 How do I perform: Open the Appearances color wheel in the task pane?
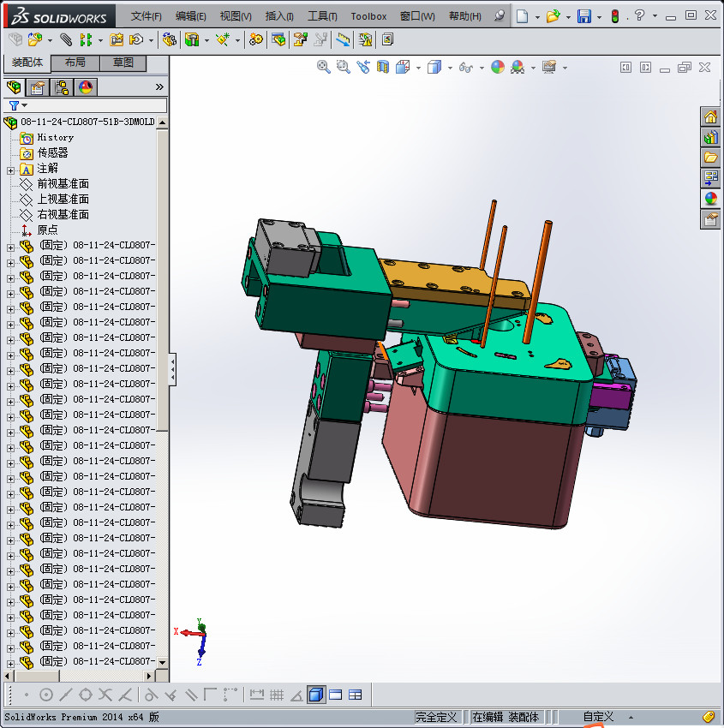tap(710, 199)
